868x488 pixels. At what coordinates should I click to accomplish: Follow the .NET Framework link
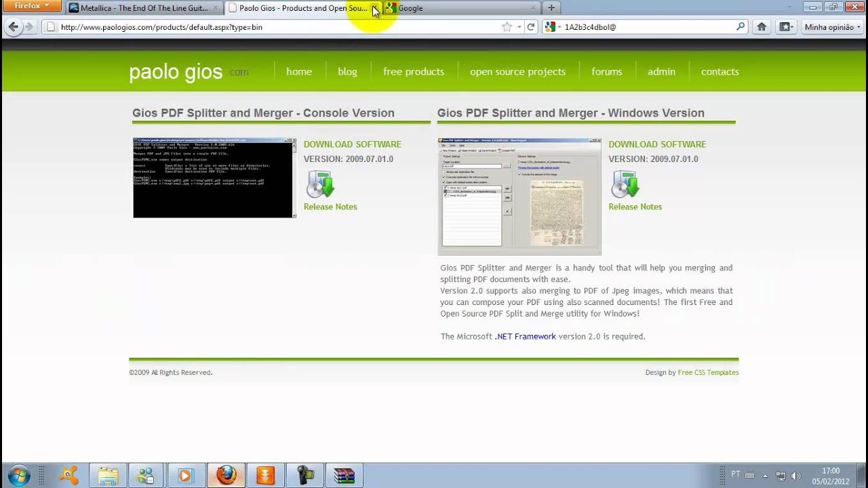coord(525,336)
